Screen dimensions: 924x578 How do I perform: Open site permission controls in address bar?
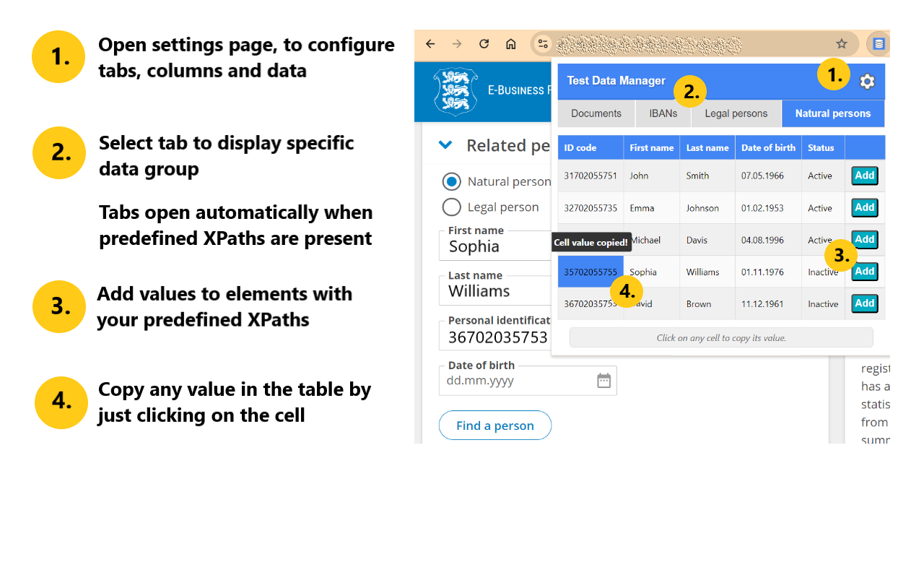tap(542, 44)
